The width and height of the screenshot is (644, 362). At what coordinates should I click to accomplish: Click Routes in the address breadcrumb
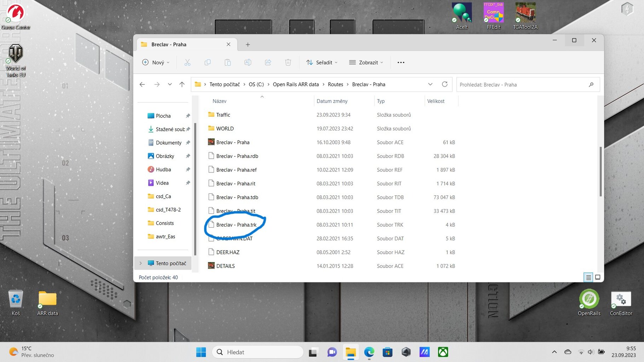coord(336,84)
